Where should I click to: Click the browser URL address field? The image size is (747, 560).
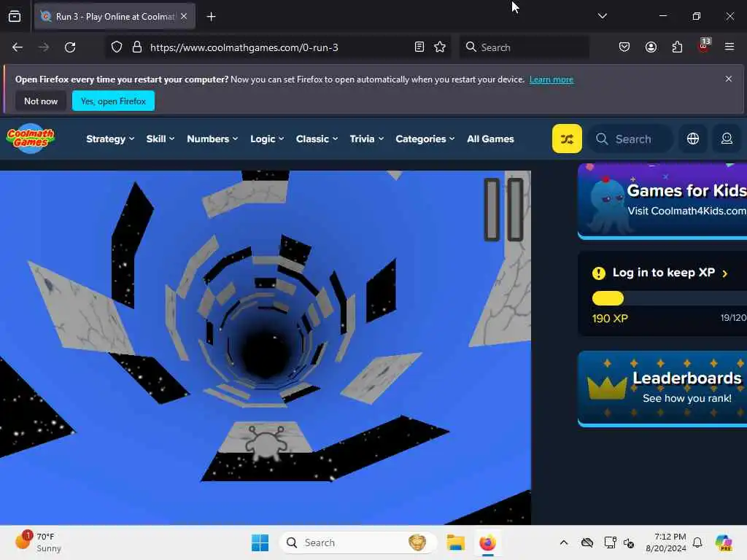tap(279, 47)
